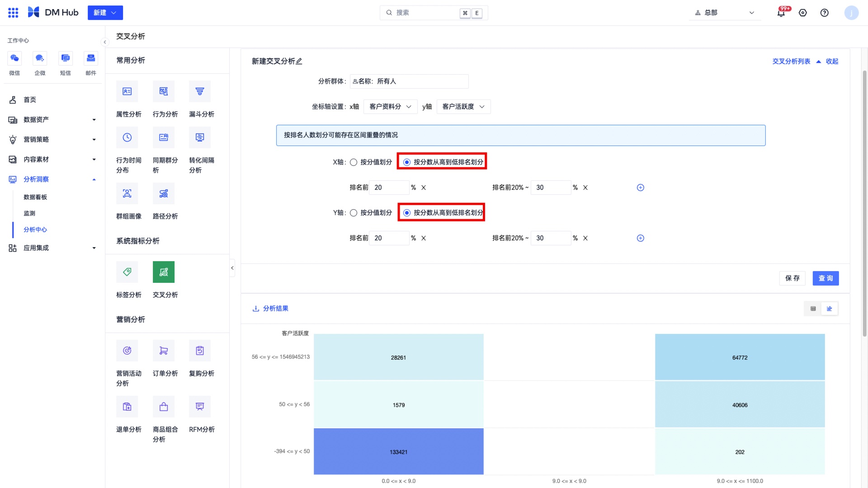The image size is (868, 488).
Task: Open the 邮件 email icon
Action: click(91, 58)
